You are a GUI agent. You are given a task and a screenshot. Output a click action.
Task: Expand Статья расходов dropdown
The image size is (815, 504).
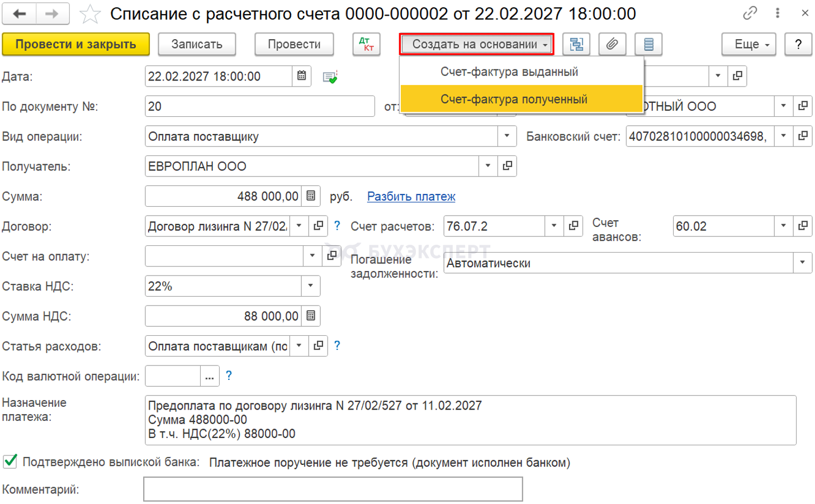tap(299, 346)
